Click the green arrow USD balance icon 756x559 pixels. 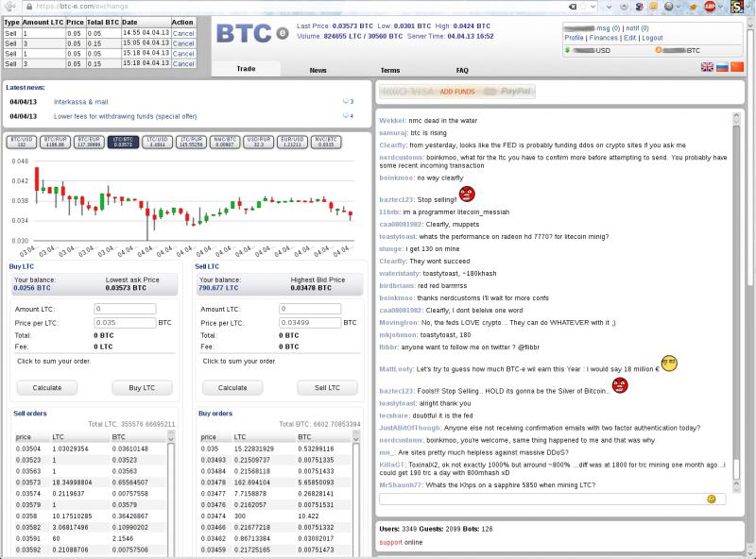[567, 49]
